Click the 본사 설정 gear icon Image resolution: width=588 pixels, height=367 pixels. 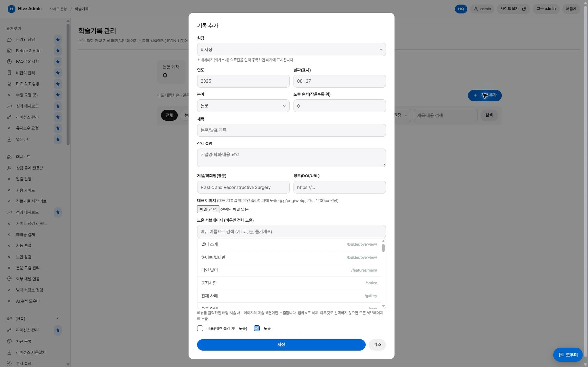(9, 363)
